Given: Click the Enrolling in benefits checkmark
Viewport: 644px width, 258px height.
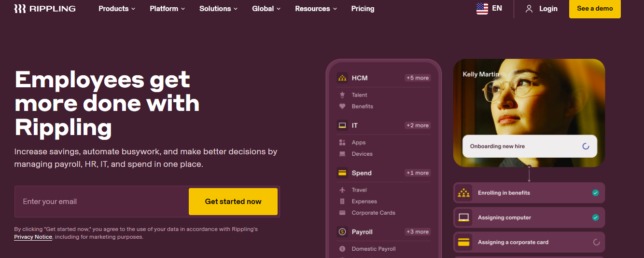Looking at the screenshot, I should (x=595, y=193).
